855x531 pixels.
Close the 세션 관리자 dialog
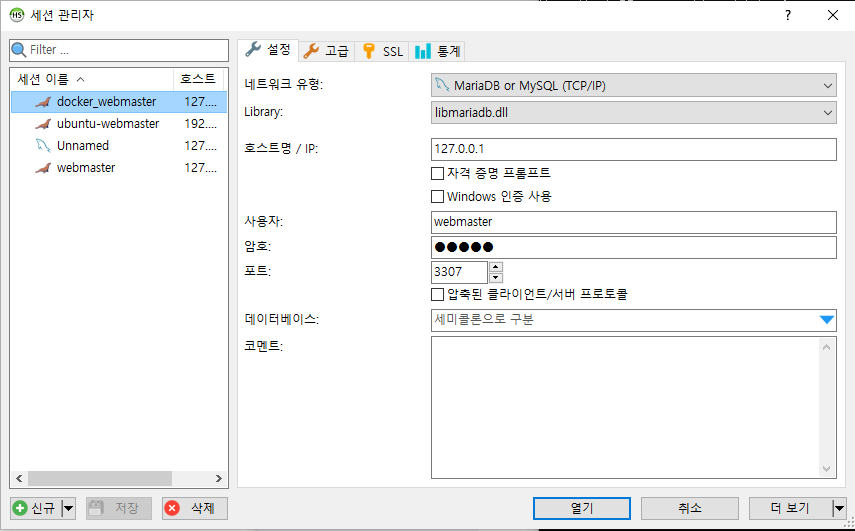point(833,15)
